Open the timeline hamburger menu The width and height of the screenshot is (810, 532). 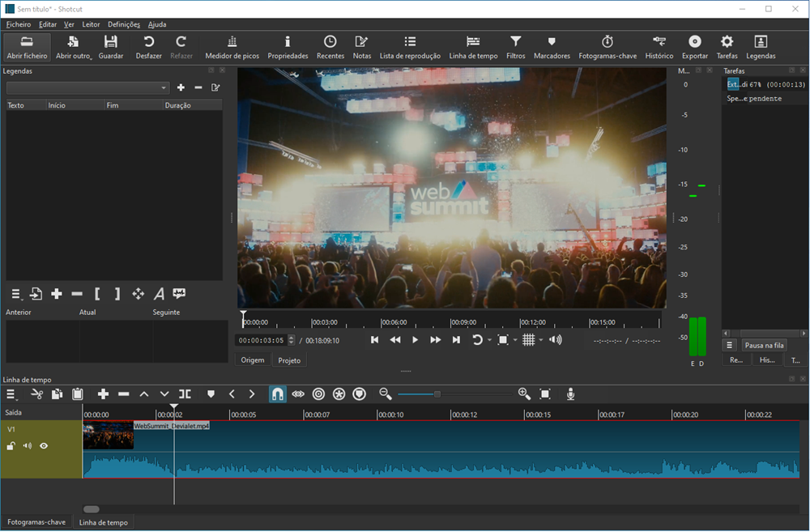coord(11,394)
